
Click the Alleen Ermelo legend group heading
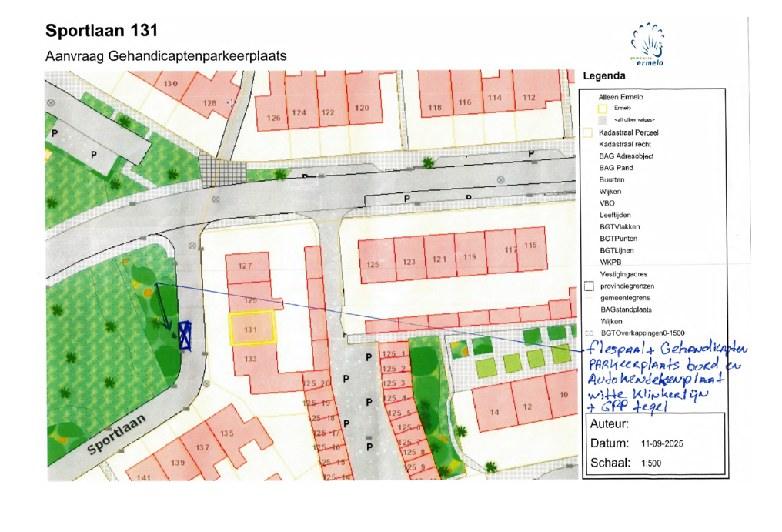click(620, 97)
